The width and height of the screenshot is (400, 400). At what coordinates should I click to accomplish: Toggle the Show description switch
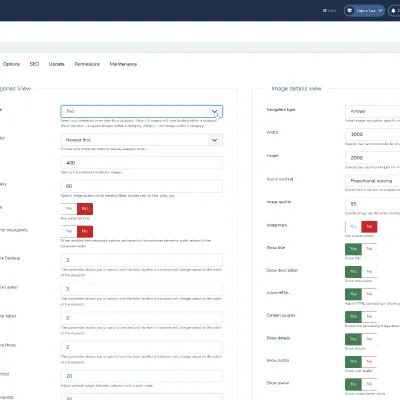(361, 272)
